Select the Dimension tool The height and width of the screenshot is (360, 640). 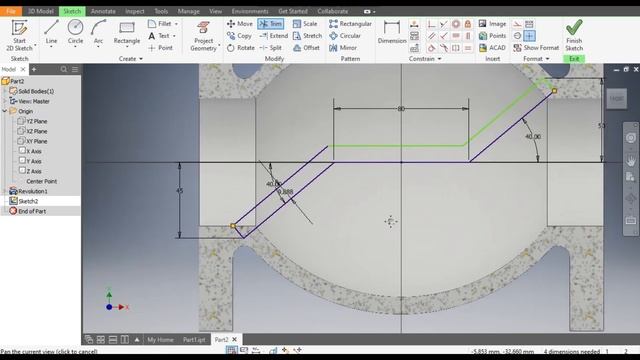[392, 33]
